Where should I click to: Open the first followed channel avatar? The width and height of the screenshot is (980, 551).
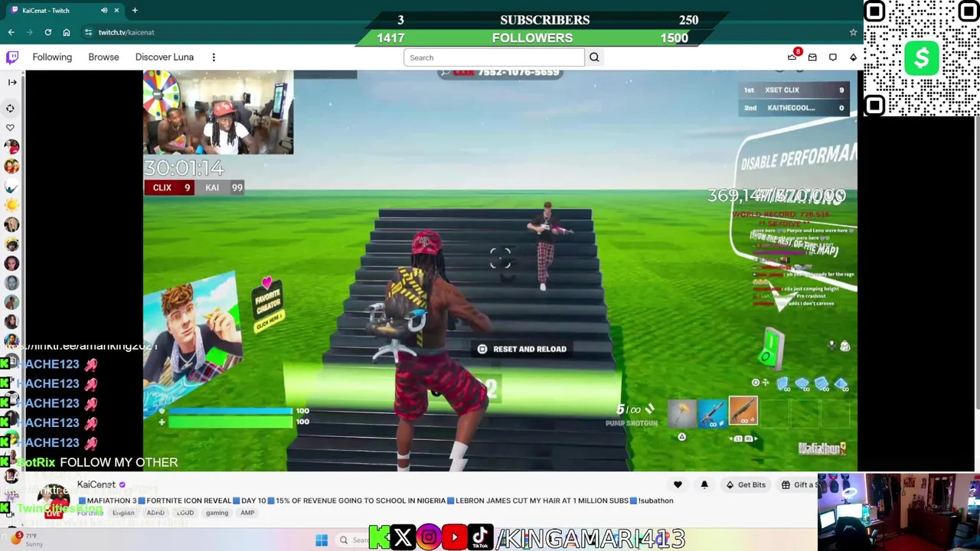(x=11, y=147)
